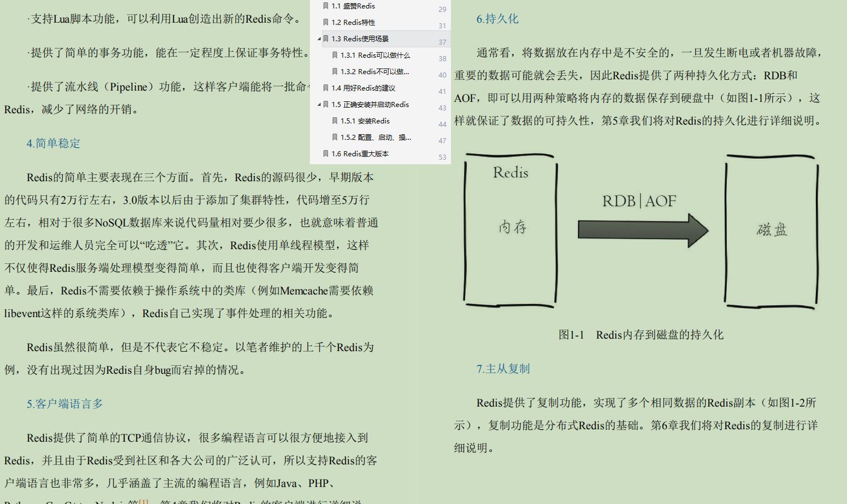Click the Redis 内存 box in figure

510,230
